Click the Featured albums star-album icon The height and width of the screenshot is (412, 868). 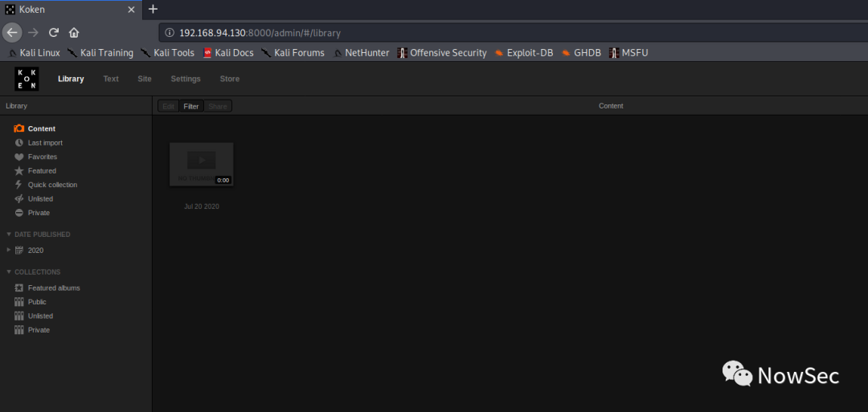point(18,288)
